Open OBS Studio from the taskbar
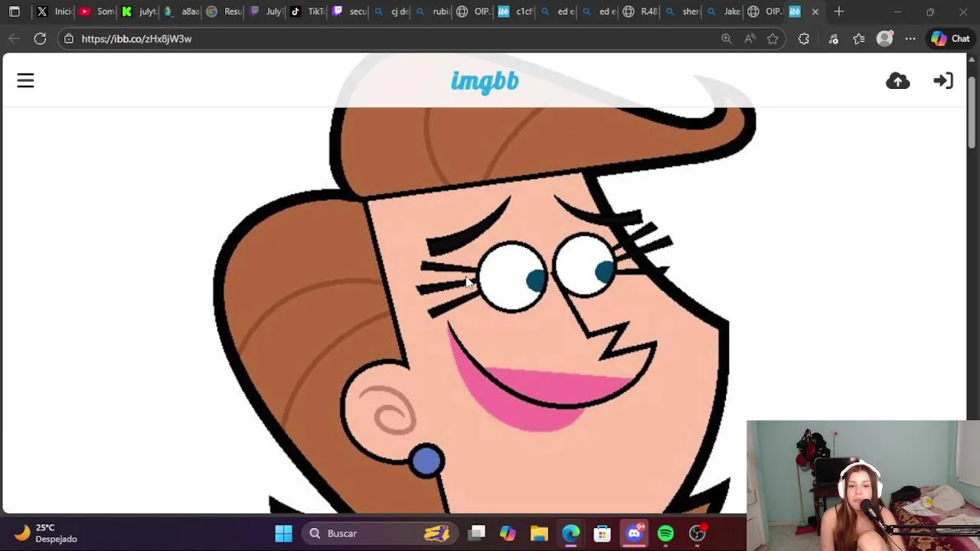Screen dimensions: 980x551 point(697,533)
